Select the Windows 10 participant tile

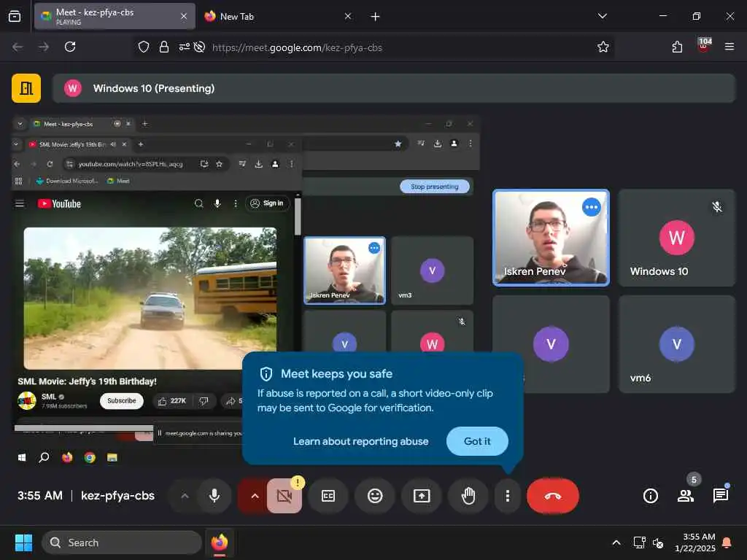(x=676, y=238)
